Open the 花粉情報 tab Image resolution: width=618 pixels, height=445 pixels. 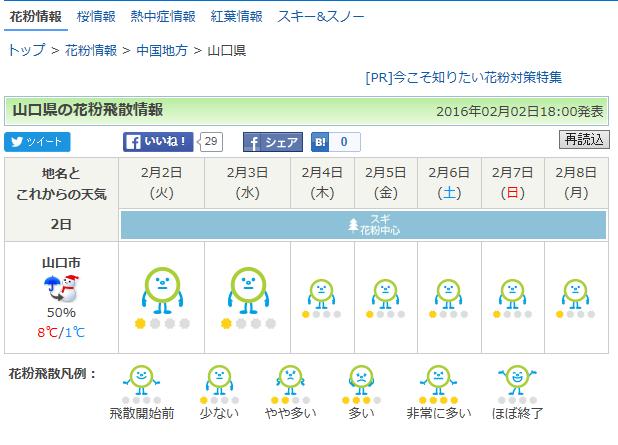(35, 17)
